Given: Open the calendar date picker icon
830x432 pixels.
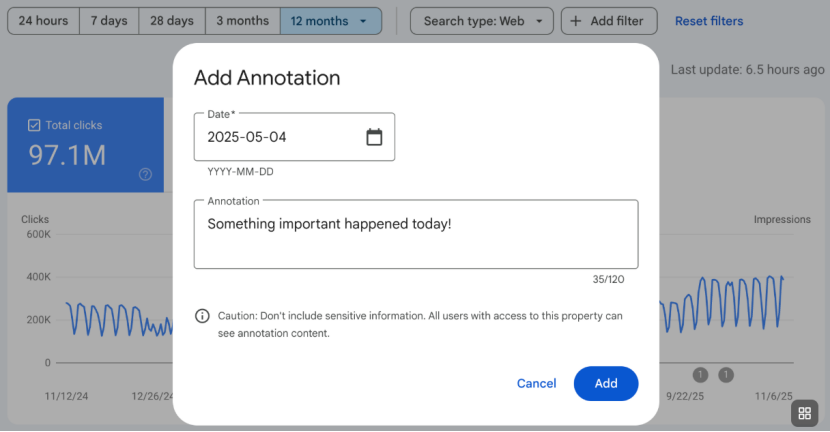Looking at the screenshot, I should (374, 137).
